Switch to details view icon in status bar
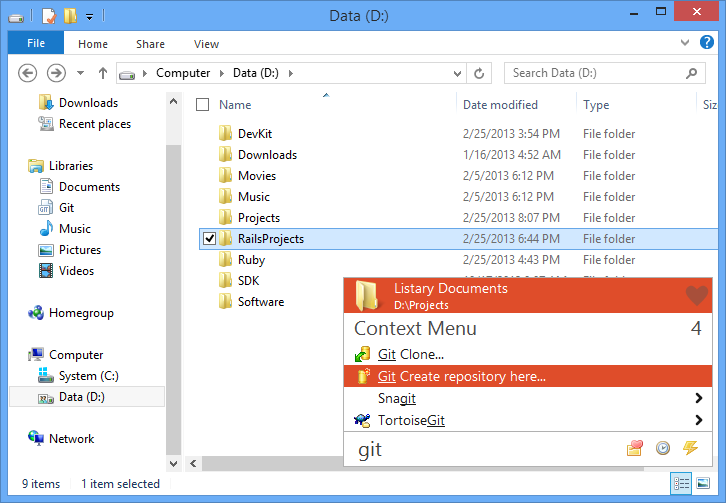This screenshot has height=503, width=726. (681, 484)
